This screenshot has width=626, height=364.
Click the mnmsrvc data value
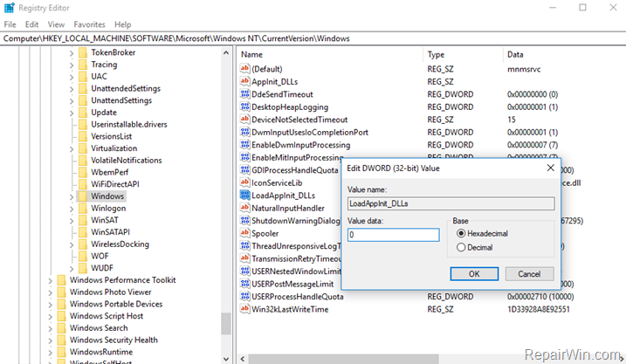coord(524,69)
